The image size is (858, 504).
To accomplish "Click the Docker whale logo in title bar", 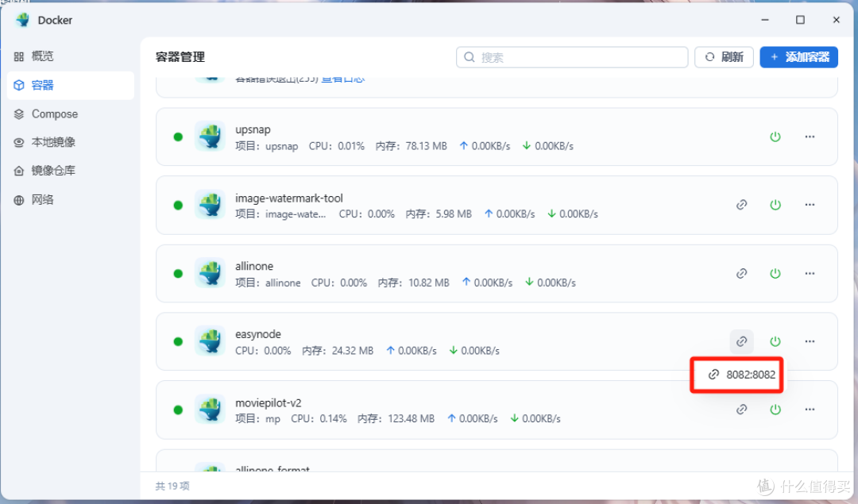I will coord(22,20).
